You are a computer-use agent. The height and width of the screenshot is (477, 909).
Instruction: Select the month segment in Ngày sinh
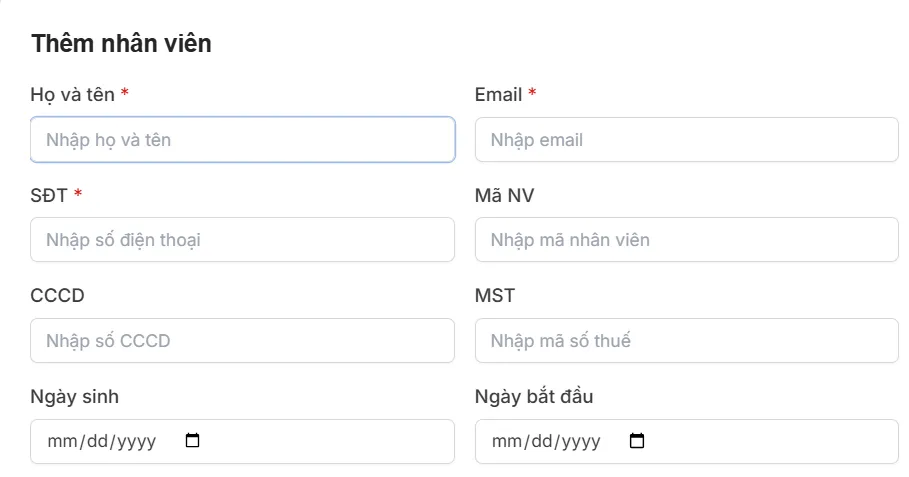coord(62,441)
